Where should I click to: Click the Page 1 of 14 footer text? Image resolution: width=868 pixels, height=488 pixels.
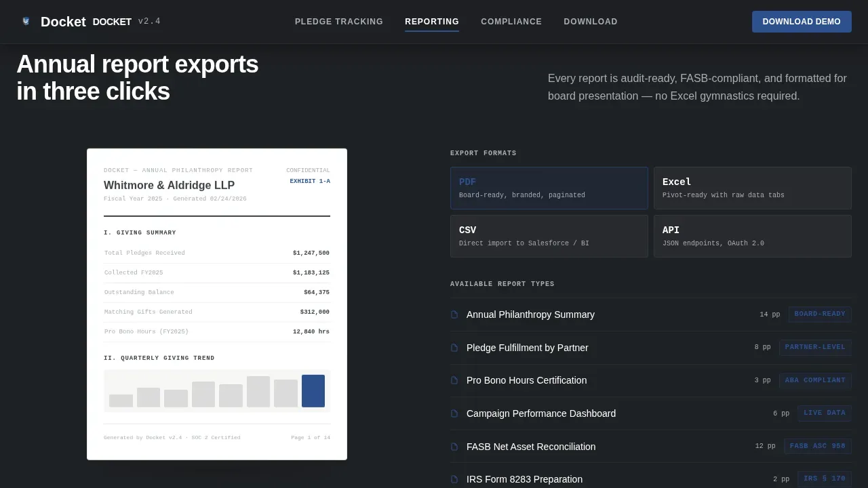311,438
